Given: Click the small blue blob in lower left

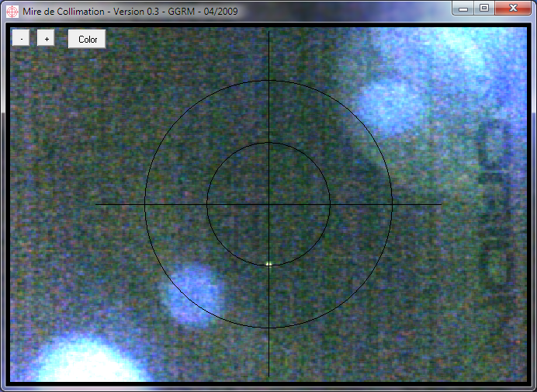Looking at the screenshot, I should [x=192, y=293].
